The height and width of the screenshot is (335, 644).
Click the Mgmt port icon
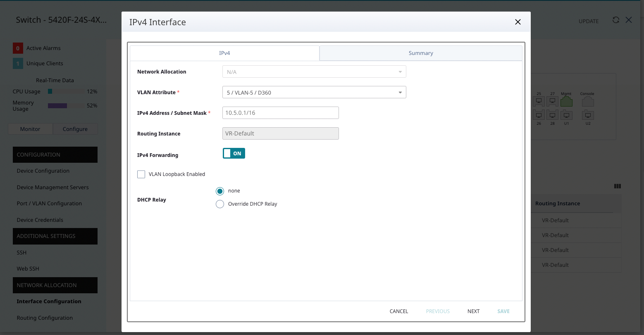[566, 102]
